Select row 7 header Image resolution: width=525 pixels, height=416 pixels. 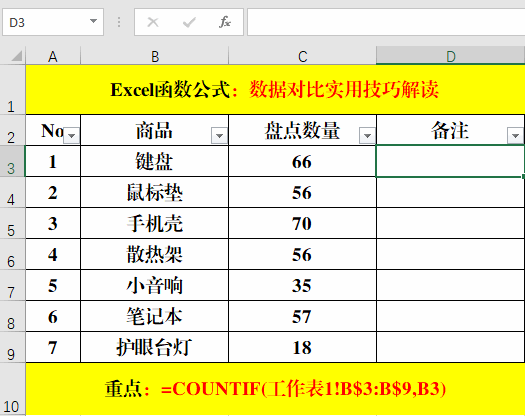pos(12,285)
